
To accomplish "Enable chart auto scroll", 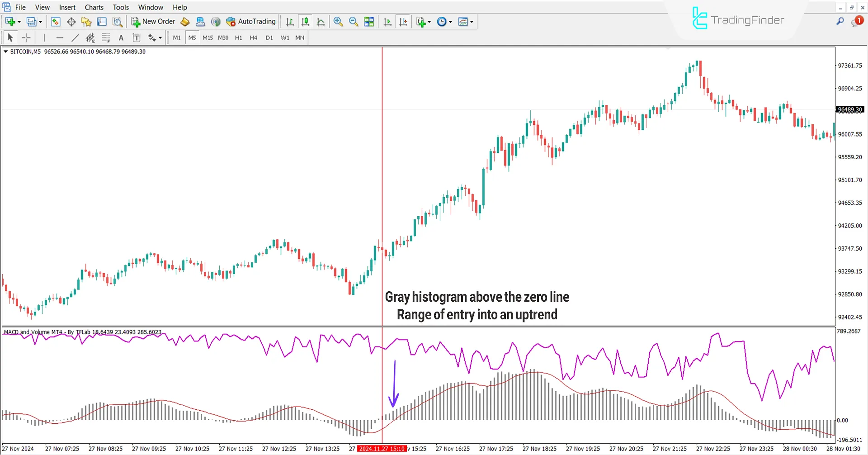I will pos(387,21).
